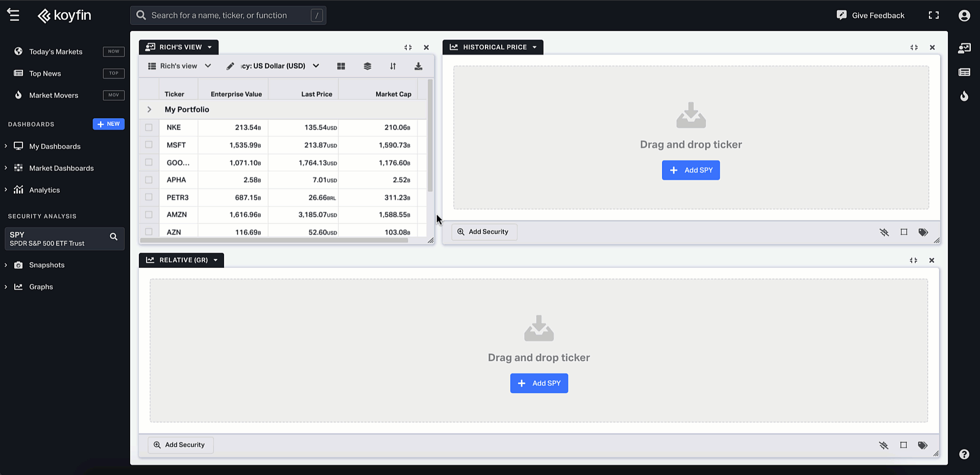This screenshot has width=980, height=475.
Task: Click the Give Feedback chat icon
Action: coord(842,15)
